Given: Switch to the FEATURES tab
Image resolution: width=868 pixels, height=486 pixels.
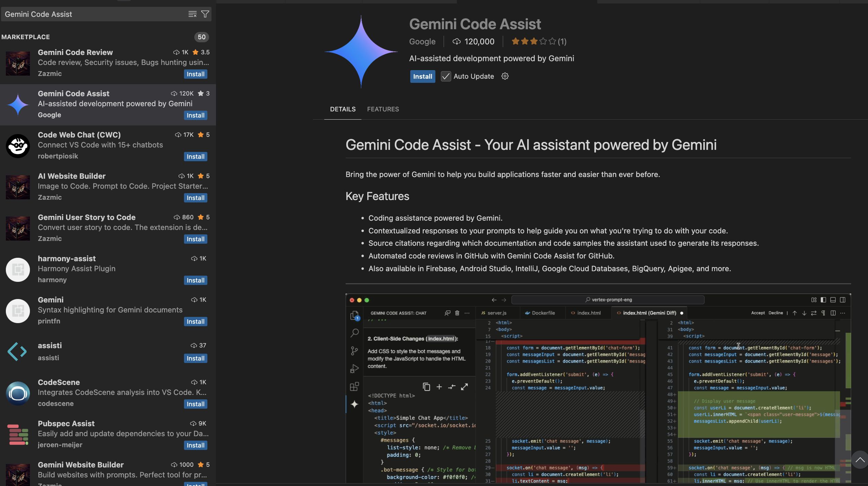Looking at the screenshot, I should (383, 109).
